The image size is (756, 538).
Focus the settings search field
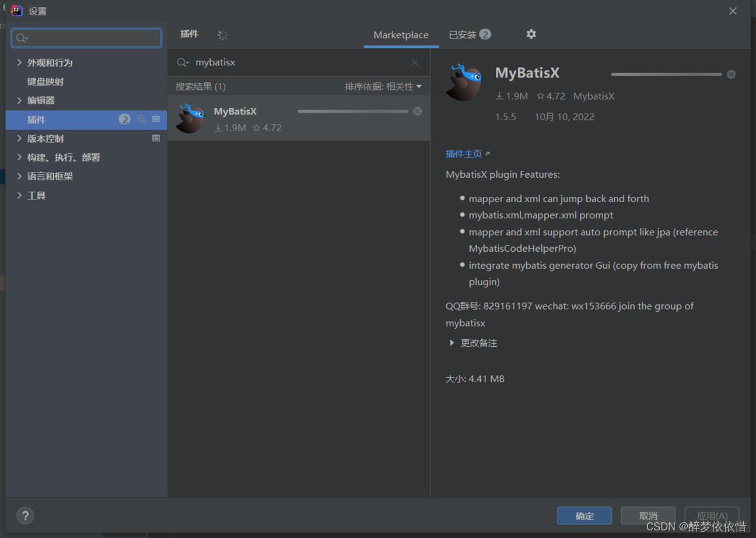[86, 38]
